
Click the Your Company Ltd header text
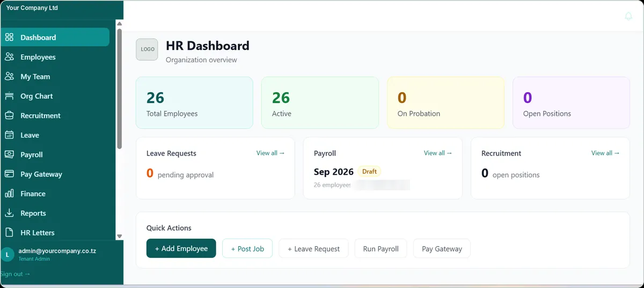[x=32, y=8]
